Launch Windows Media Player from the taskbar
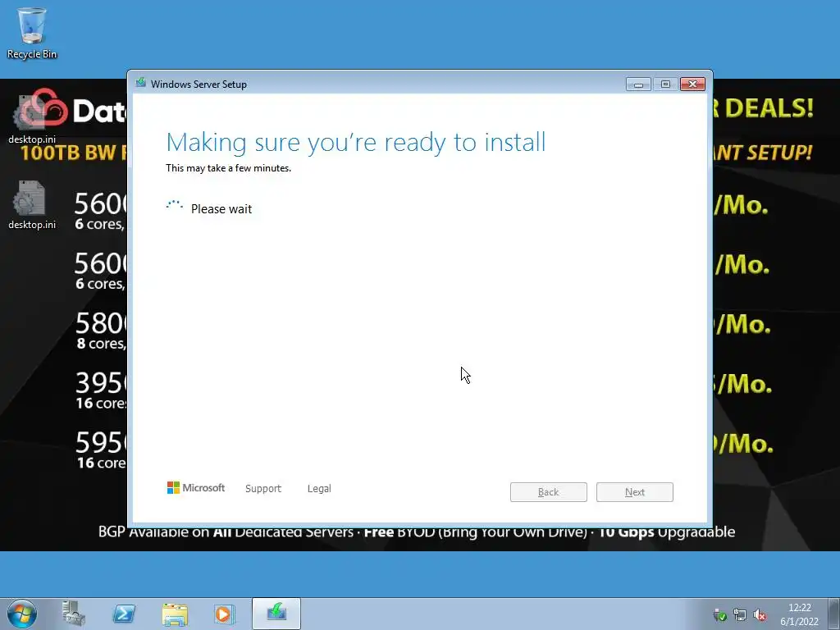 [x=225, y=614]
